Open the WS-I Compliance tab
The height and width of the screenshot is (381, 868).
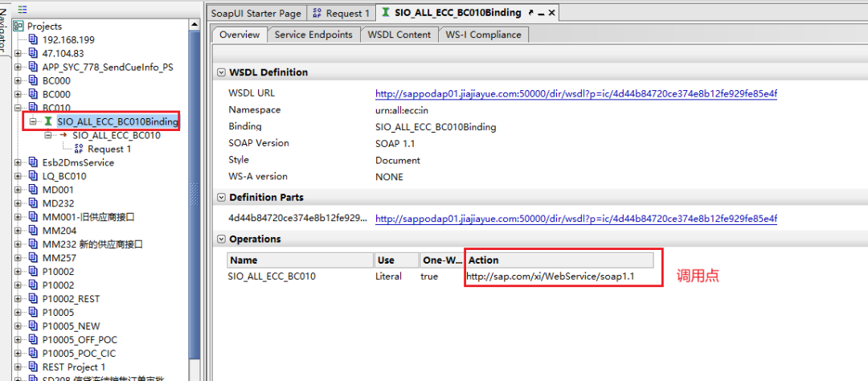483,35
